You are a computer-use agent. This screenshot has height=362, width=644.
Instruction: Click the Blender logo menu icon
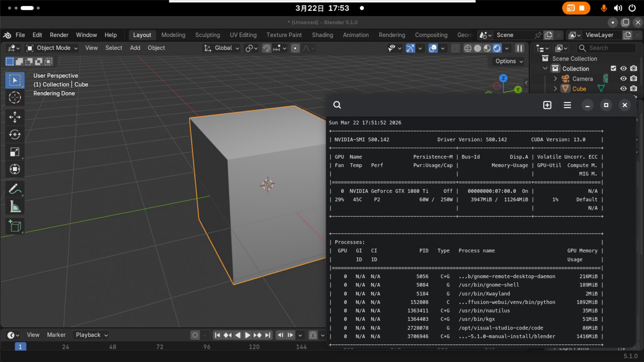[7, 35]
